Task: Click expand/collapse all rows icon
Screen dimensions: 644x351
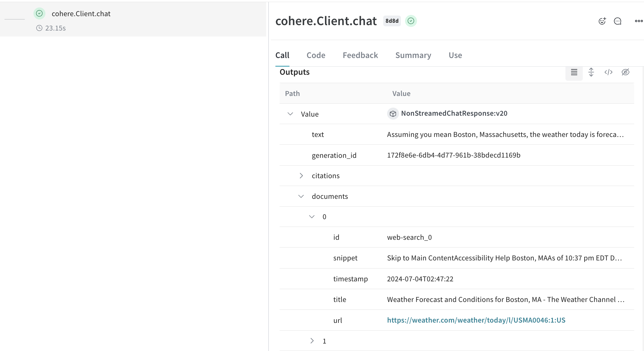Action: point(591,72)
